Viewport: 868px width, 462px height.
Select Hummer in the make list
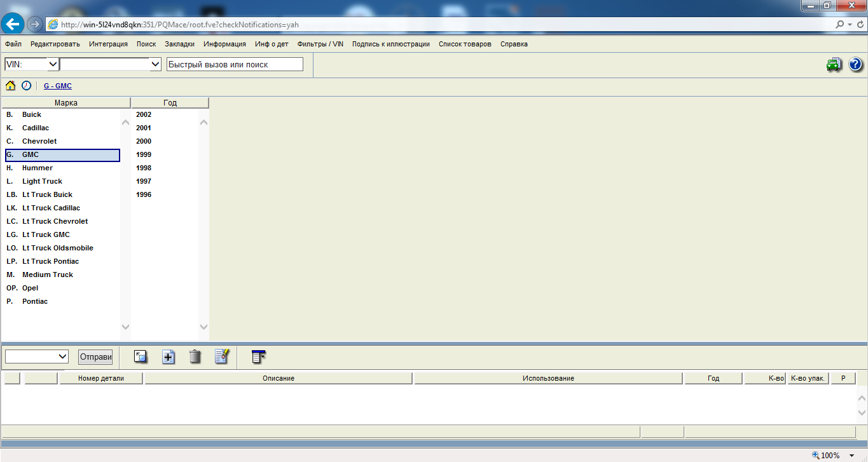tap(62, 168)
